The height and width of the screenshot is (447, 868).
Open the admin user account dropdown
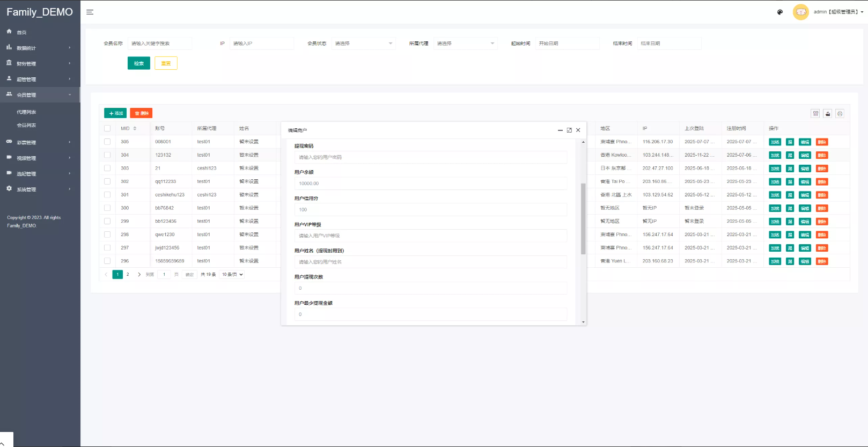pyautogui.click(x=838, y=12)
